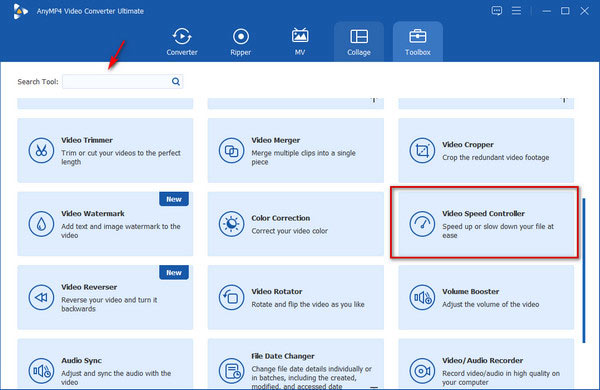The height and width of the screenshot is (390, 600).
Task: Open the MV tab
Action: point(300,42)
